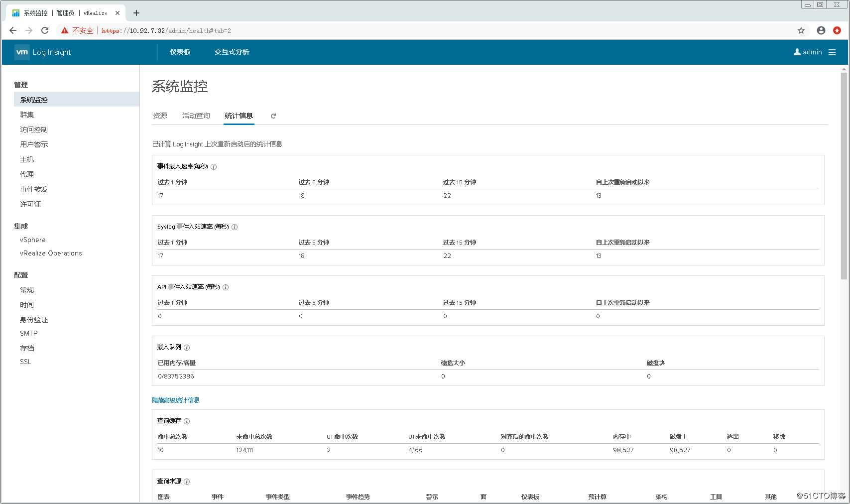Open 身份验证 configuration page
Image resolution: width=850 pixels, height=504 pixels.
pos(34,320)
